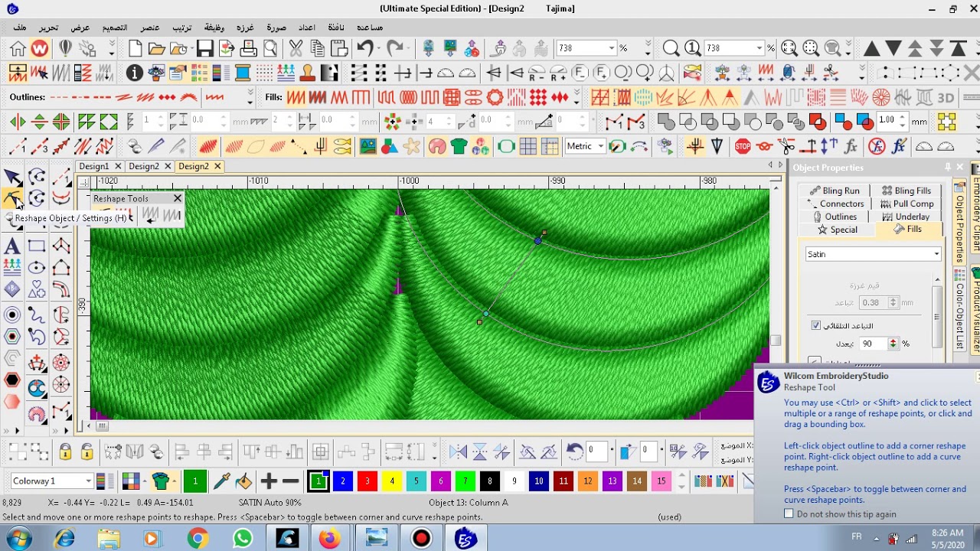Click the color picker eyedropper icon
The image size is (980, 551).
(x=222, y=481)
